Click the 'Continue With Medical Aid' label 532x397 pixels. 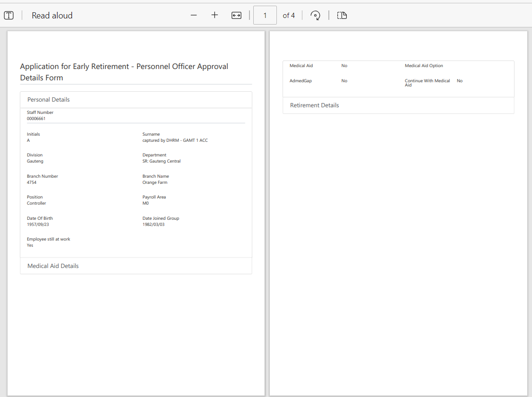[427, 82]
